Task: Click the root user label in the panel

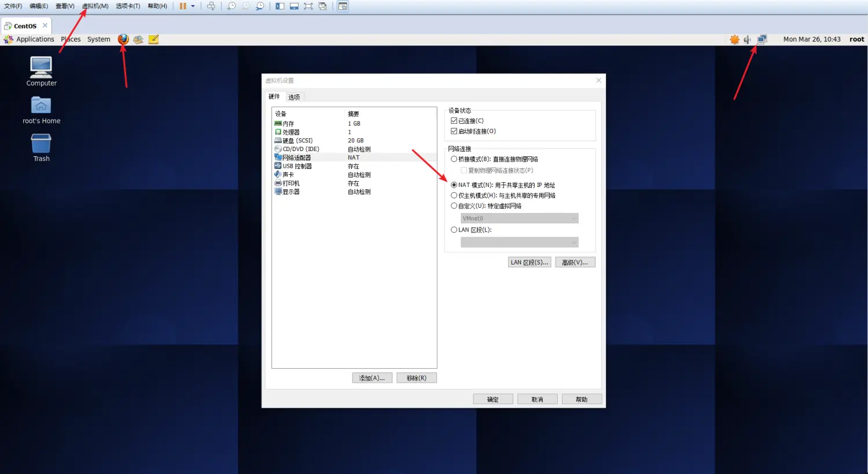Action: point(857,39)
